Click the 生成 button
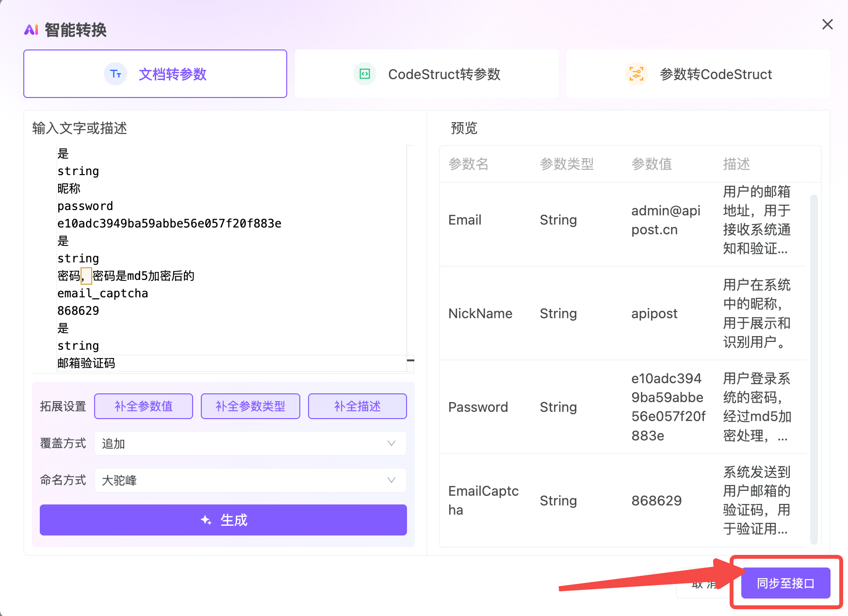Screen dimensions: 848x616 223,520
